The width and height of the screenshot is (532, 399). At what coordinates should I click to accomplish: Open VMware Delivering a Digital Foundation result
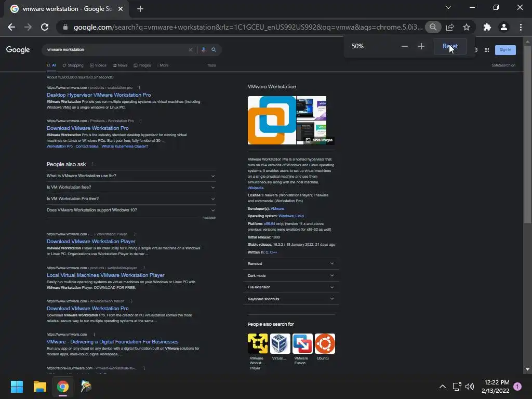112,342
